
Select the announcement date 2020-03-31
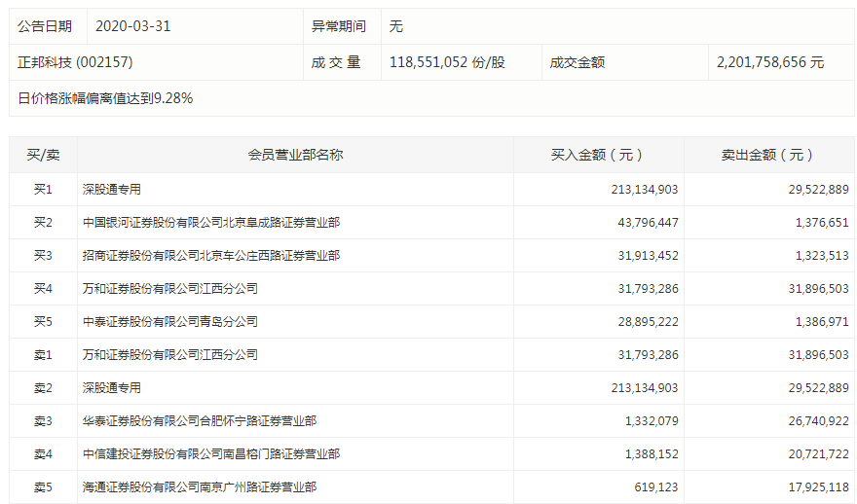coord(133,26)
